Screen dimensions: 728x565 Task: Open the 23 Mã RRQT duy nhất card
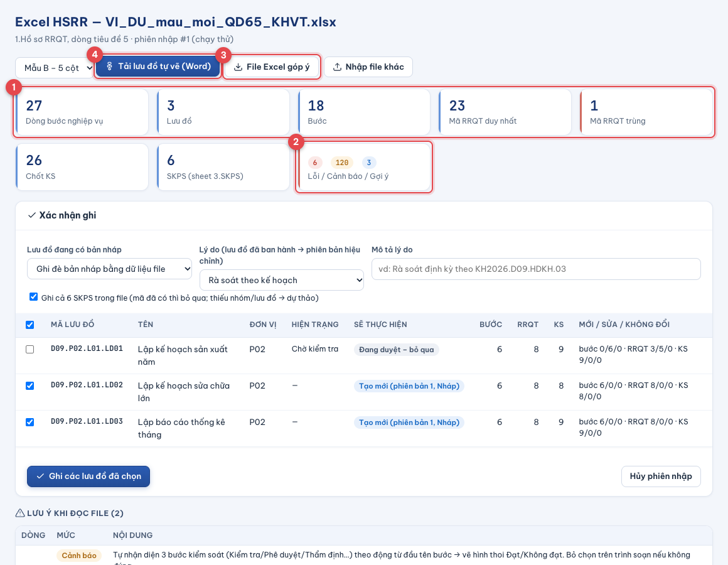[x=505, y=112]
